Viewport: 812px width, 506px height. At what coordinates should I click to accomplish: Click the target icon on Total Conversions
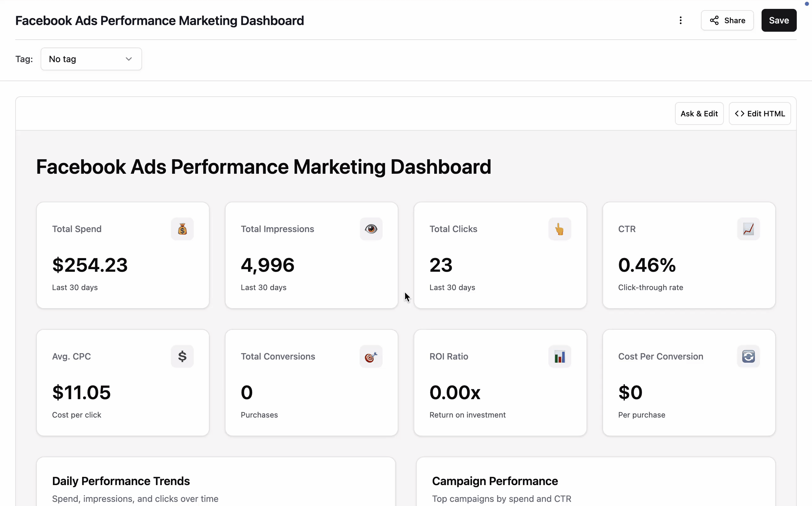pos(371,356)
